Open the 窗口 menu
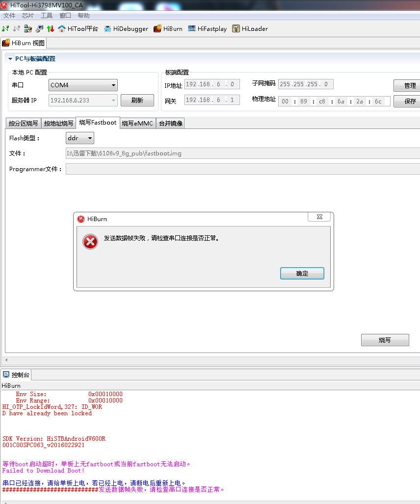 coord(65,15)
